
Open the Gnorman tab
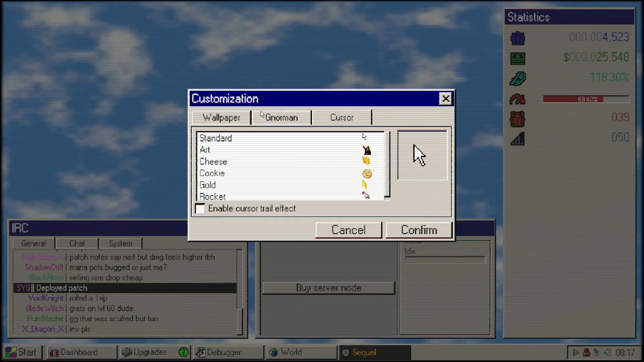[x=281, y=118]
